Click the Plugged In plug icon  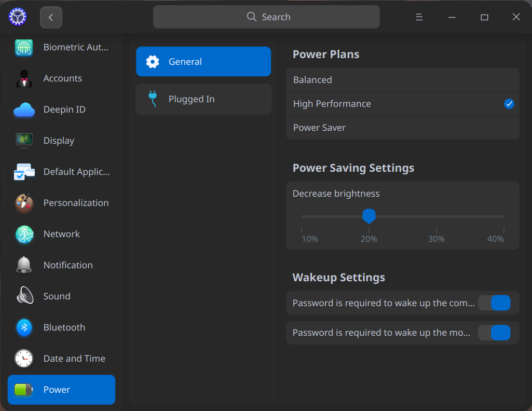(153, 99)
